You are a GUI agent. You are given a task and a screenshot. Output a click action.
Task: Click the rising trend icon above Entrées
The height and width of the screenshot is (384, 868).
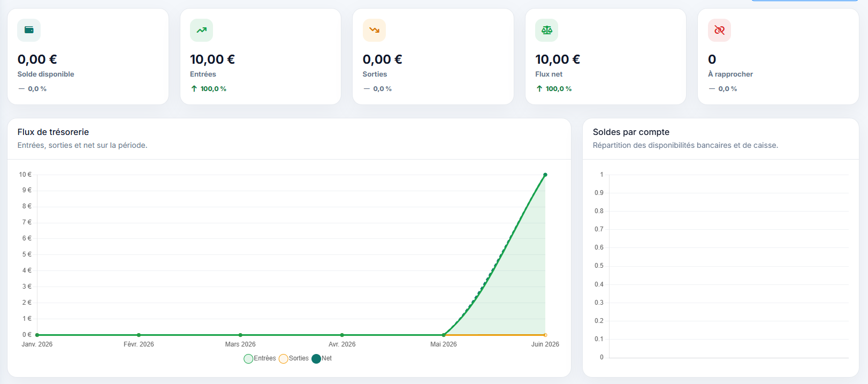(201, 30)
